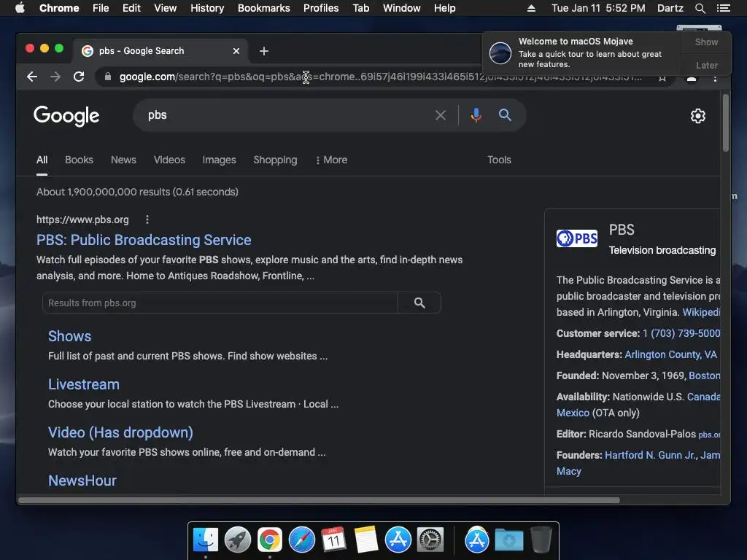
Task: Close the pbs - Google Search tab
Action: click(236, 51)
